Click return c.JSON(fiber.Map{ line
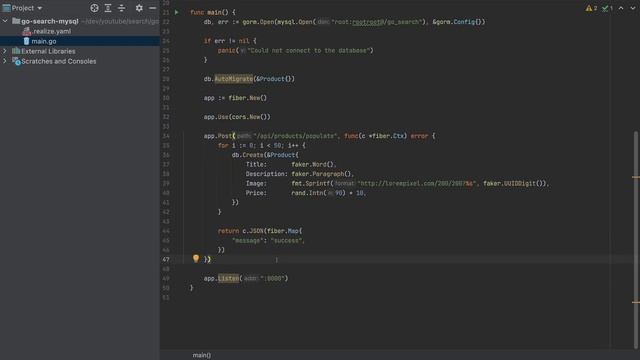 260,231
